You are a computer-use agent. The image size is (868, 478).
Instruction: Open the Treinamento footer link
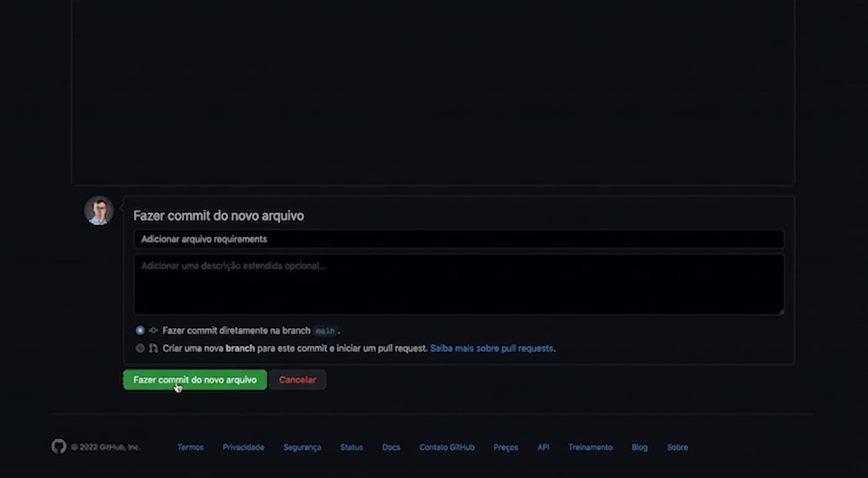tap(590, 448)
